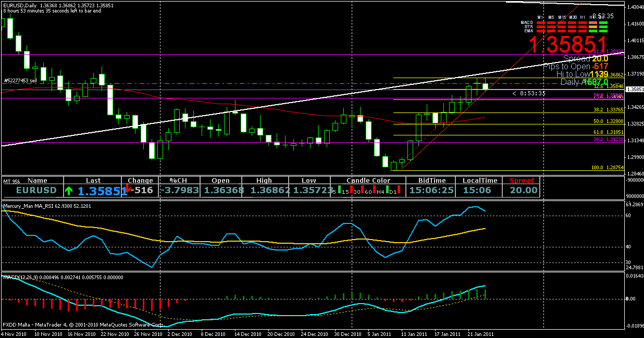Select the 38.2 1.33765 Fibonacci level label

tap(609, 110)
